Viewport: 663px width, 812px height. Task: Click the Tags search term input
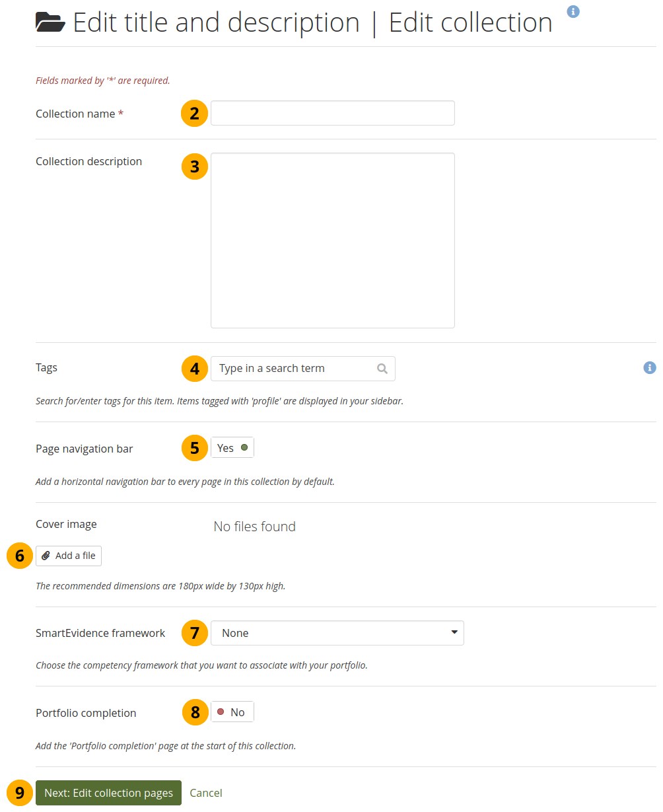[x=294, y=369]
